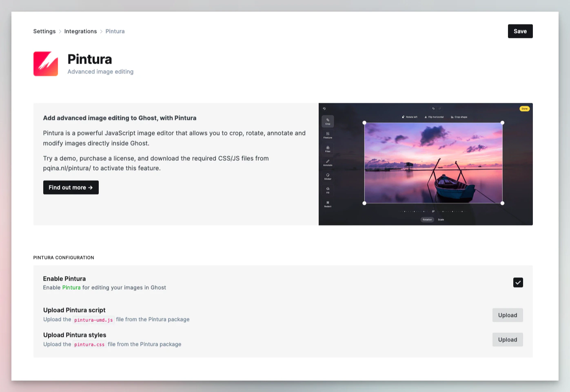The width and height of the screenshot is (570, 392).
Task: Upload the Pintura styles file
Action: pyautogui.click(x=508, y=339)
